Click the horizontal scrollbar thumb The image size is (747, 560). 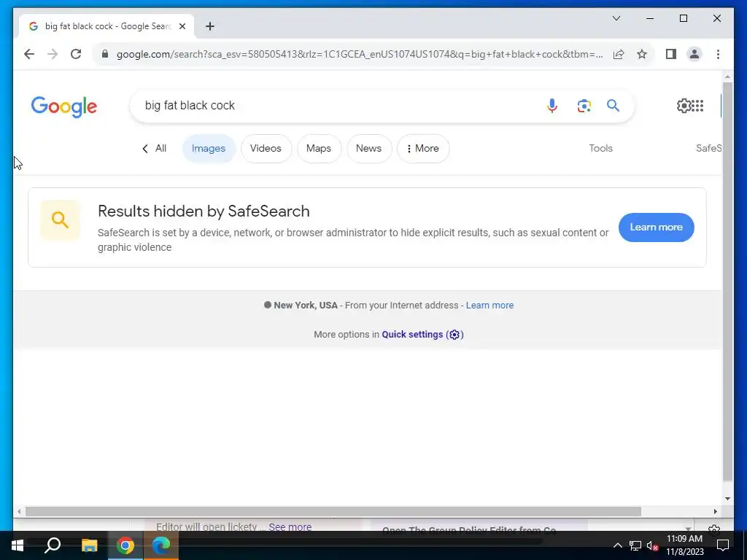point(333,511)
